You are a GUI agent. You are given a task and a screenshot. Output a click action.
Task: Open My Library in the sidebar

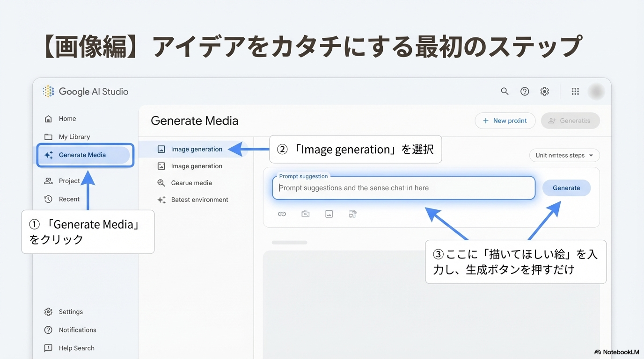(74, 137)
